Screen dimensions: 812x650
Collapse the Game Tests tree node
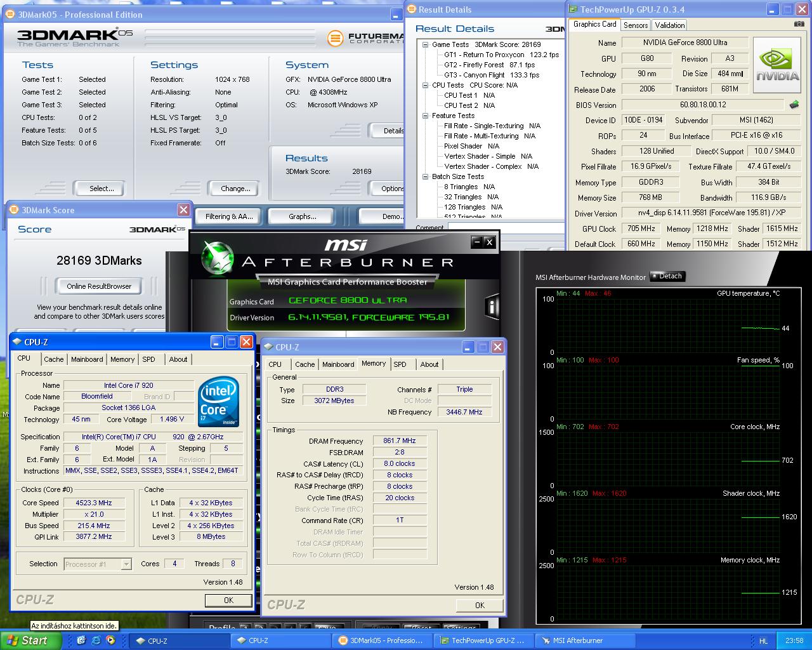click(425, 44)
